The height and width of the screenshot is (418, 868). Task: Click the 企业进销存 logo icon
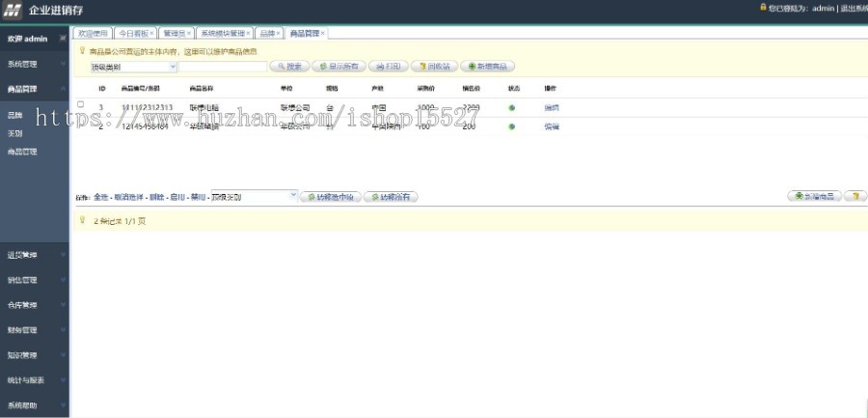click(14, 10)
